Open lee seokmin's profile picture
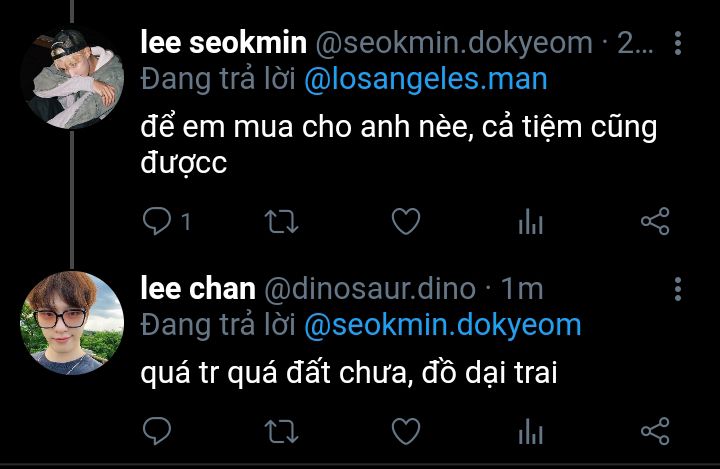The image size is (720, 469). (x=72, y=77)
